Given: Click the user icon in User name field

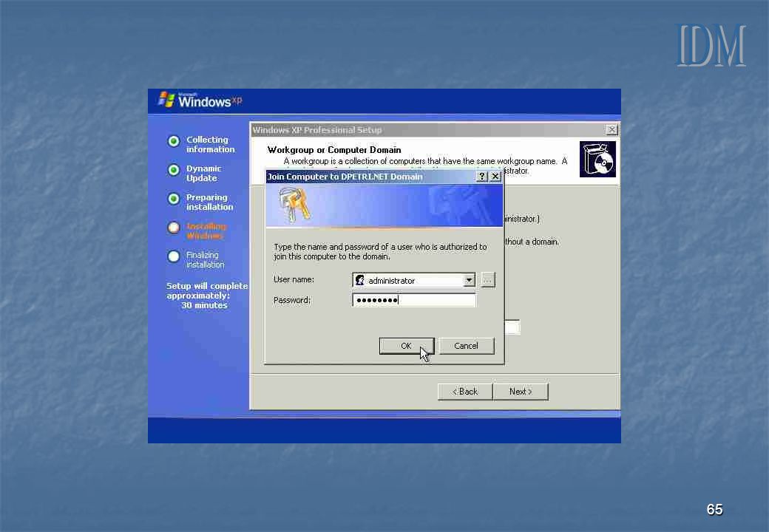Looking at the screenshot, I should click(360, 280).
